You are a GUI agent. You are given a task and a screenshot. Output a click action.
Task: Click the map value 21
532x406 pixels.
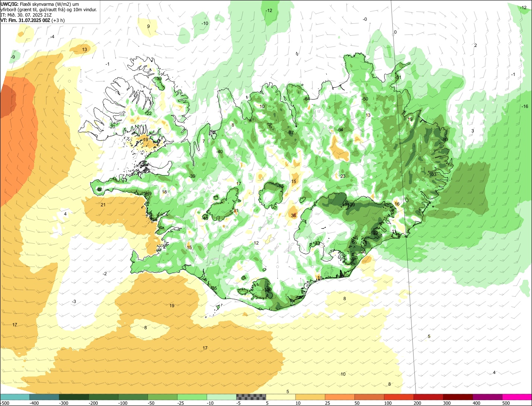(x=103, y=205)
